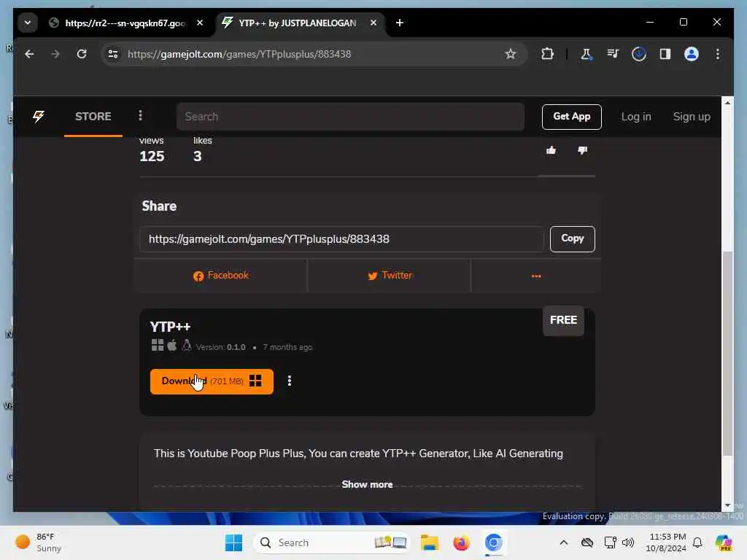
Task: Click the taskbar Search box
Action: [332, 542]
